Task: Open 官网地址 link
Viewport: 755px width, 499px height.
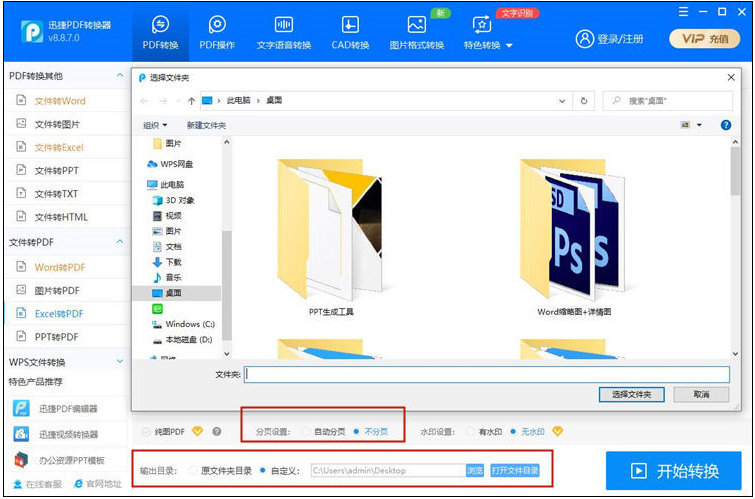Action: tap(98, 484)
